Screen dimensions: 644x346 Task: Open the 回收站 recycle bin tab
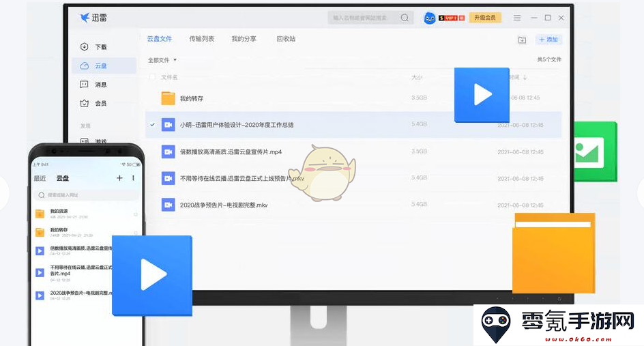tap(286, 39)
